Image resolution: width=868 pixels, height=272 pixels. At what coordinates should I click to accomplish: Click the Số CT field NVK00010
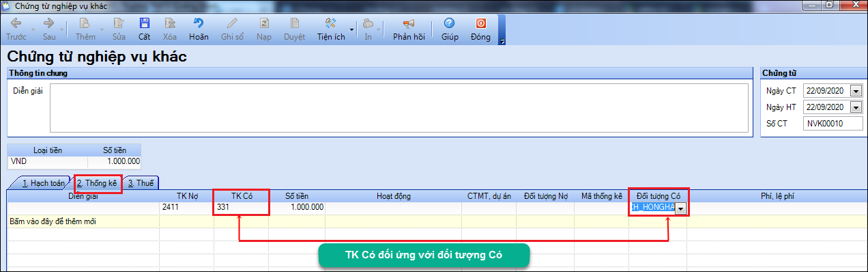[833, 124]
